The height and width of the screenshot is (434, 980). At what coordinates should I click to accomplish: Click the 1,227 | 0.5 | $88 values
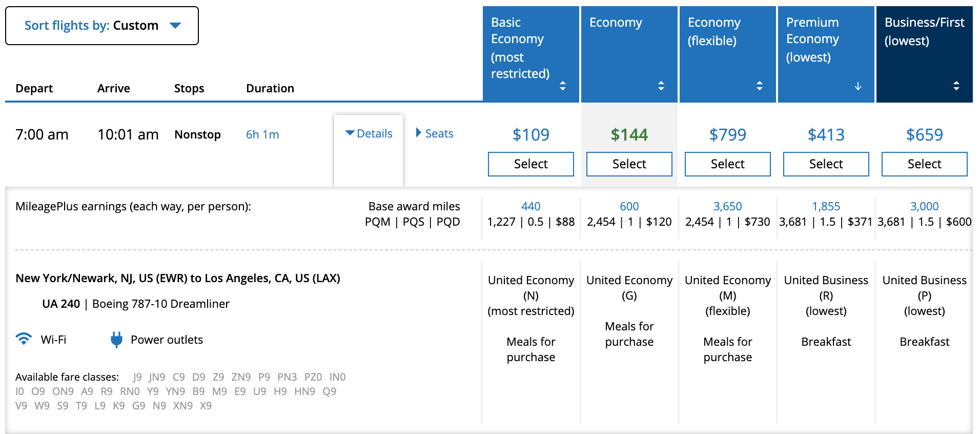(x=531, y=222)
